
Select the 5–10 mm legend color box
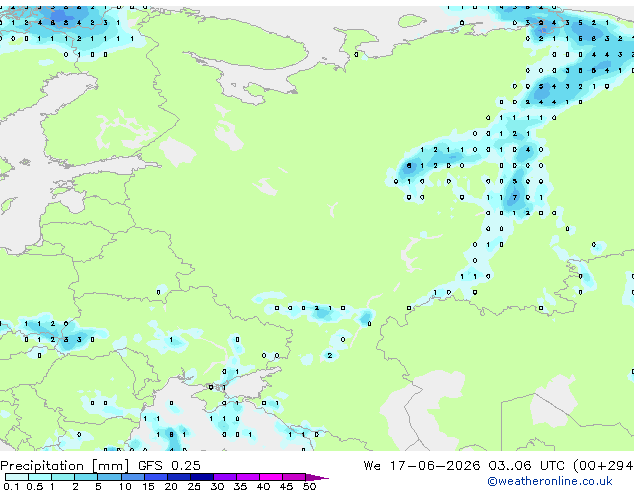[x=109, y=477]
